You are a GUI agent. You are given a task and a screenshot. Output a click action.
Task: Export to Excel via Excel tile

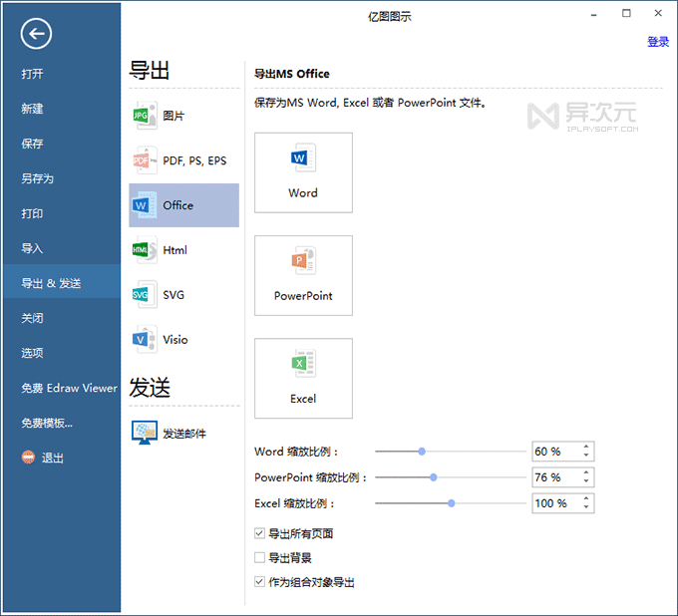(303, 378)
